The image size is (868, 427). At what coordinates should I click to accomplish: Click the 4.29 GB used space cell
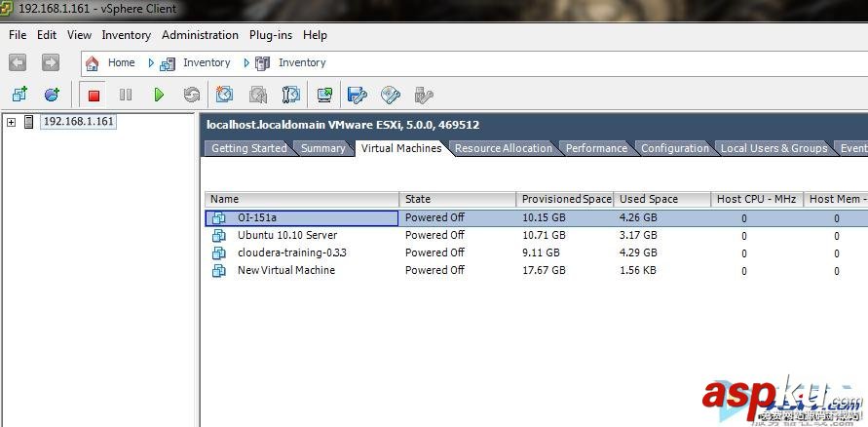click(638, 253)
